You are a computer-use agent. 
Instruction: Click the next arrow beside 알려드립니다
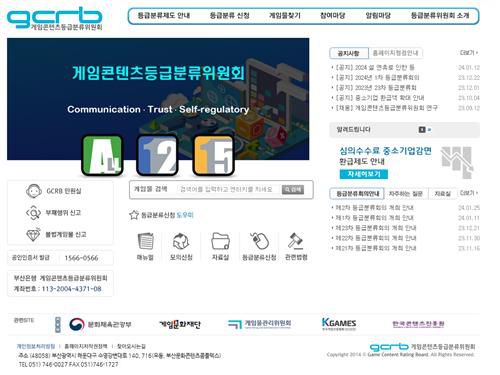pos(429,130)
